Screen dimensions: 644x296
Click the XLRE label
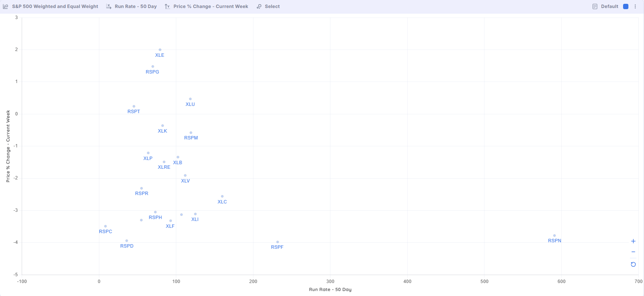[164, 167]
